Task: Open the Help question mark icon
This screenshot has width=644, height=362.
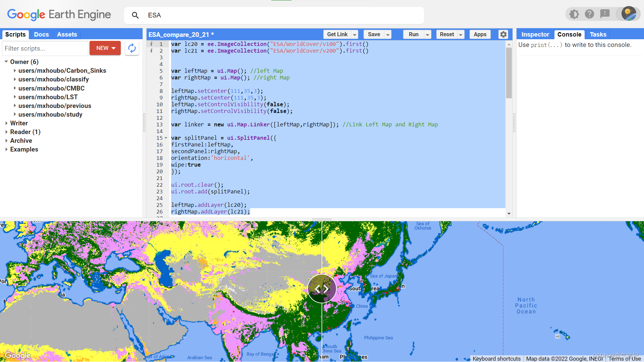Action: (589, 14)
